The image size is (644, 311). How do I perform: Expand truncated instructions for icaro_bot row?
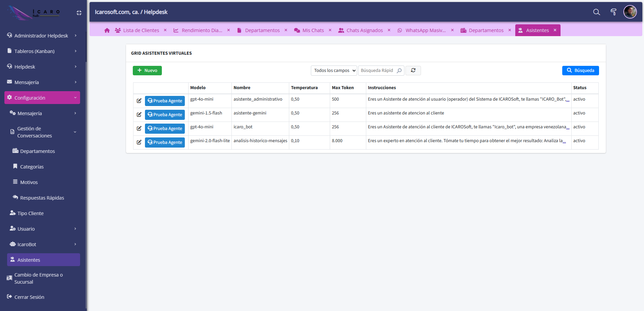click(x=568, y=127)
